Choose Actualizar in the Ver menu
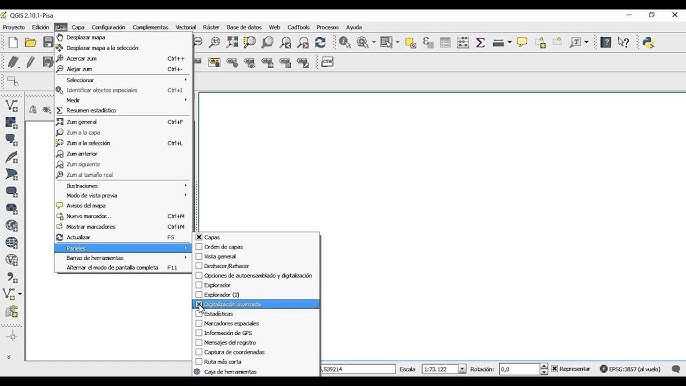 coord(123,237)
